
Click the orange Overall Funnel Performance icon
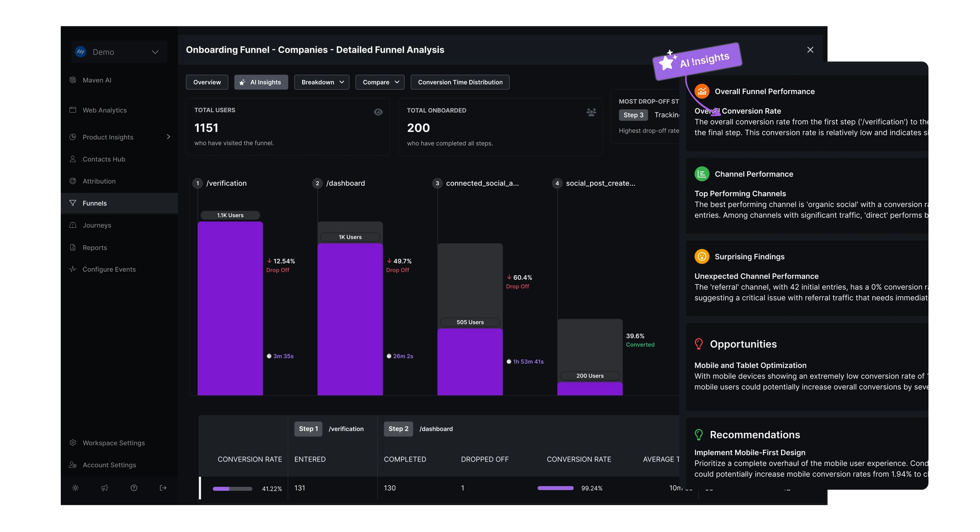(x=702, y=91)
